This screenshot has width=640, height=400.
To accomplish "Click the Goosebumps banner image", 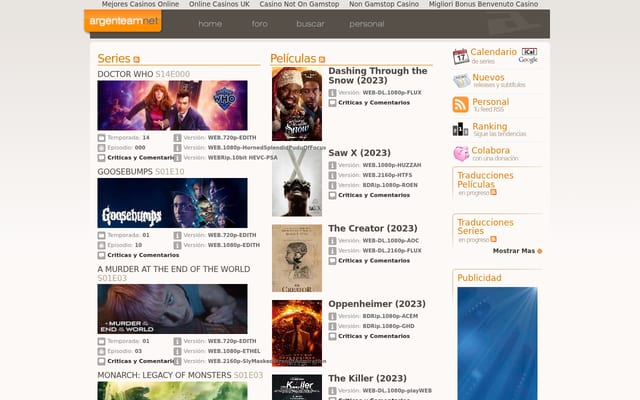I will pyautogui.click(x=172, y=203).
